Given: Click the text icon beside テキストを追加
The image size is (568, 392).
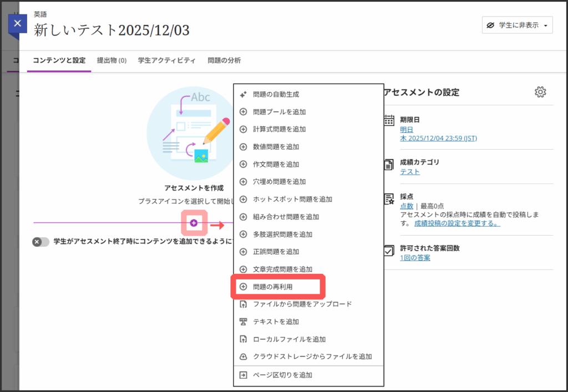Looking at the screenshot, I should [243, 322].
